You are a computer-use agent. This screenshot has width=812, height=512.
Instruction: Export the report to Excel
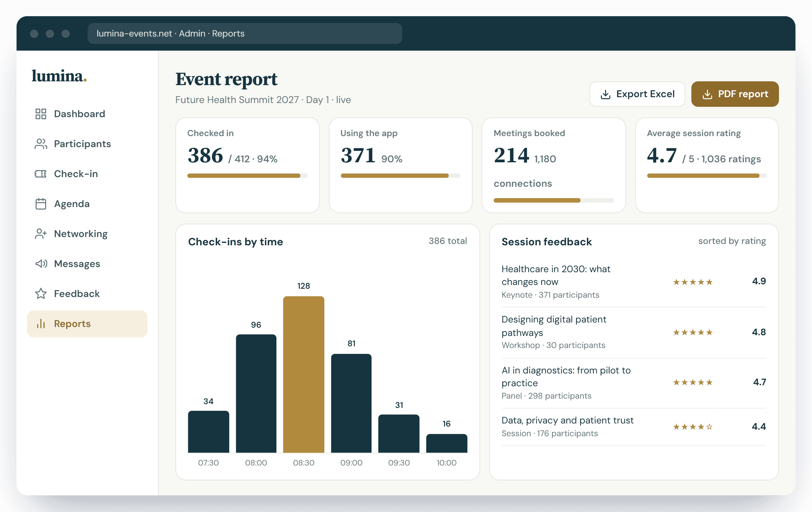click(637, 94)
